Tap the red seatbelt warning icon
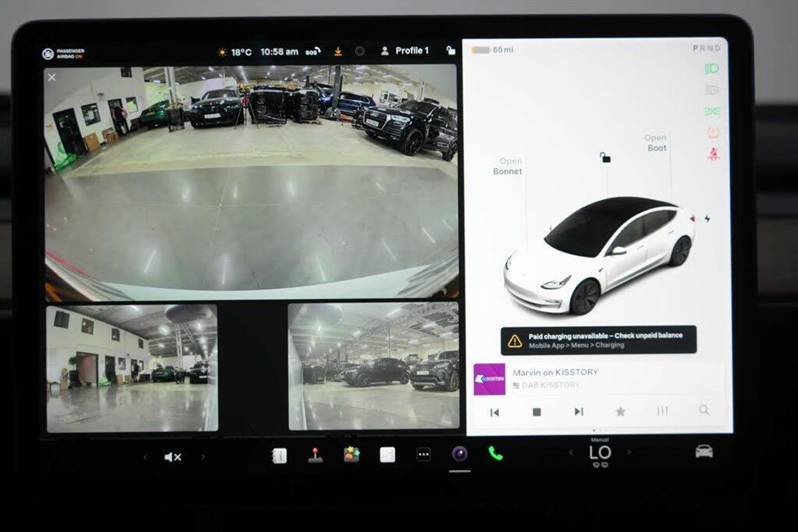The width and height of the screenshot is (798, 532). 714,154
